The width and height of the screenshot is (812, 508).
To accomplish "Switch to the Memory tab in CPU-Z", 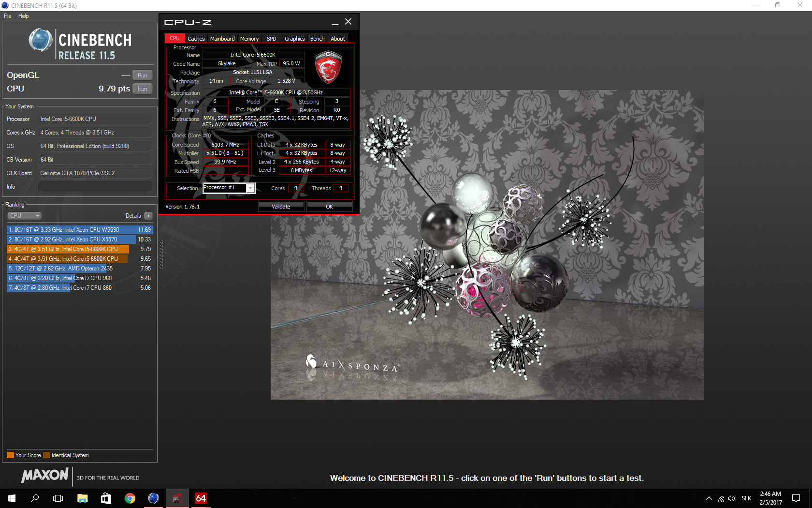I will (x=249, y=39).
